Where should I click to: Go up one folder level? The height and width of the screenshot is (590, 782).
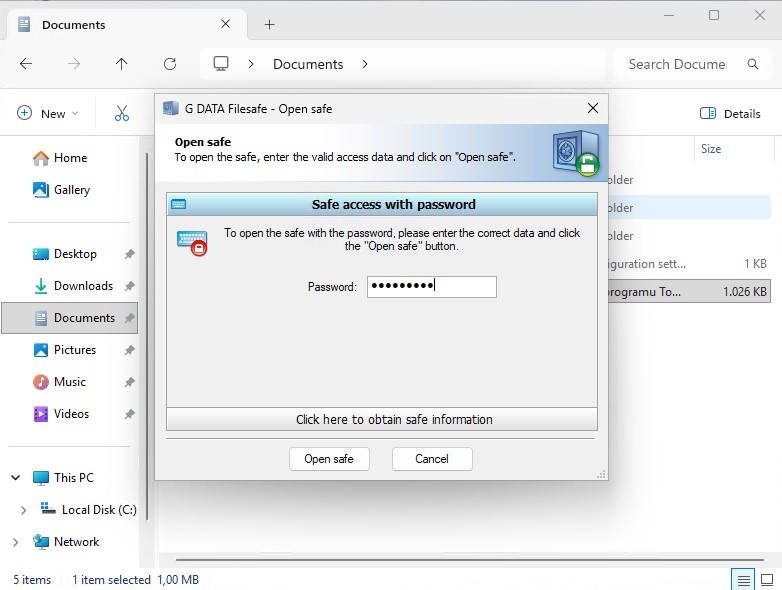coord(121,64)
